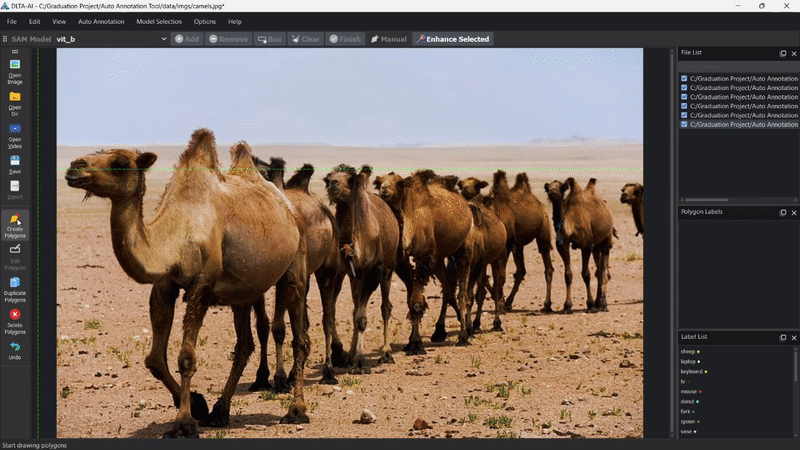Click the 'Start drawing polygons' status text
The width and height of the screenshot is (800, 450).
coord(35,445)
